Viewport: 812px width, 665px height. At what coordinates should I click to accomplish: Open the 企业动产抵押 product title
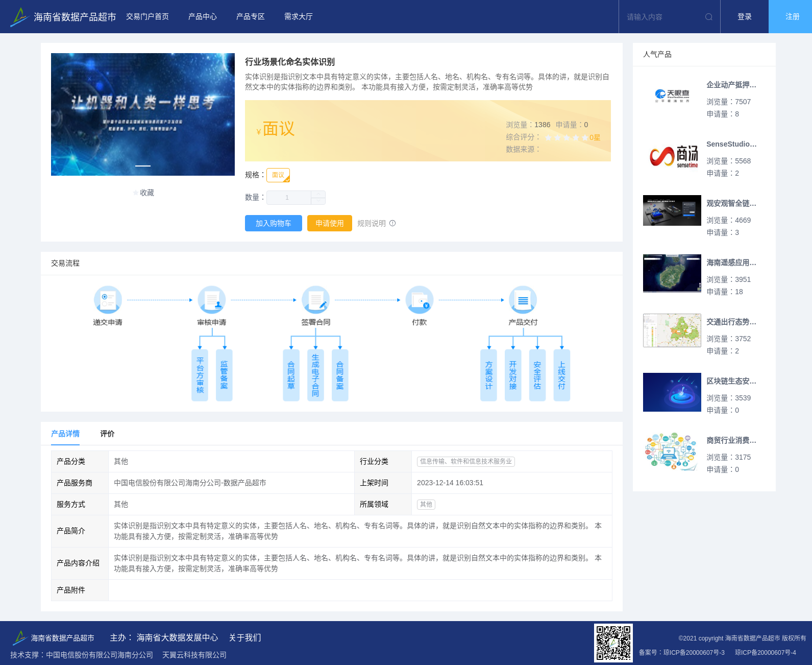(x=731, y=85)
